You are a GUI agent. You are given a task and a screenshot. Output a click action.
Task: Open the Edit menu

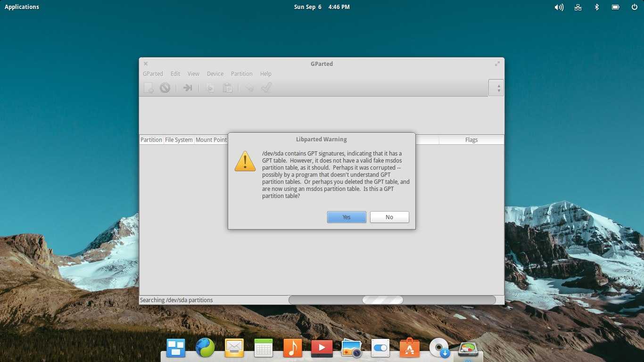(175, 74)
